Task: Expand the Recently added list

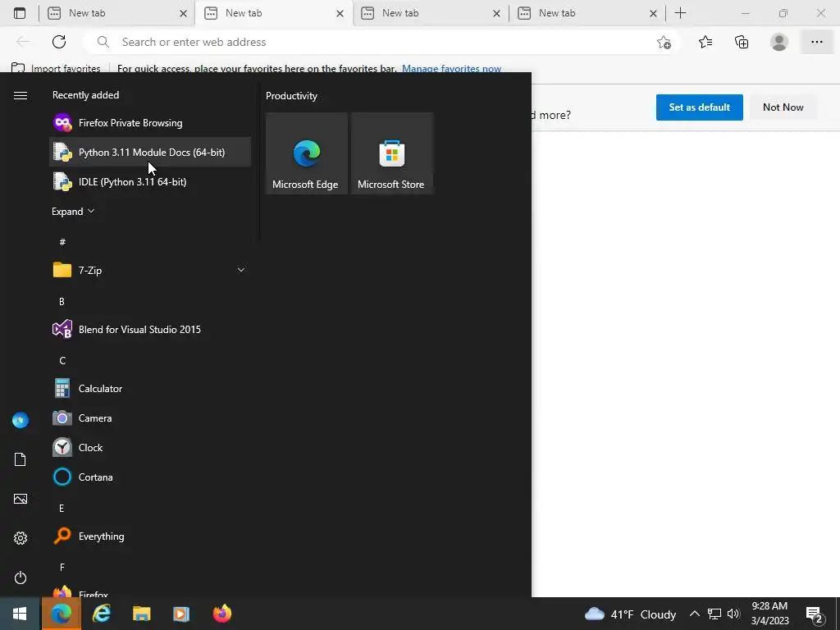Action: pos(73,211)
